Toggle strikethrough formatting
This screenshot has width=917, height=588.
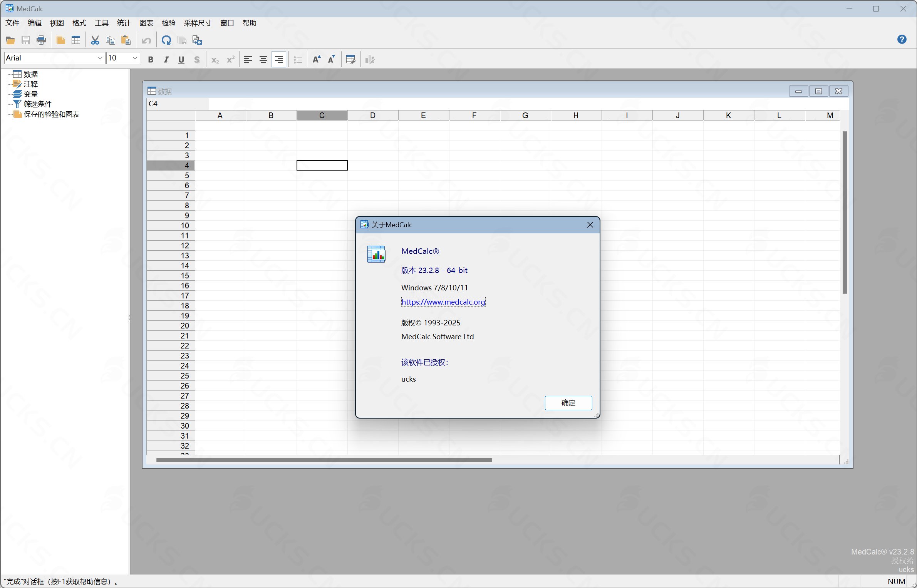click(197, 60)
